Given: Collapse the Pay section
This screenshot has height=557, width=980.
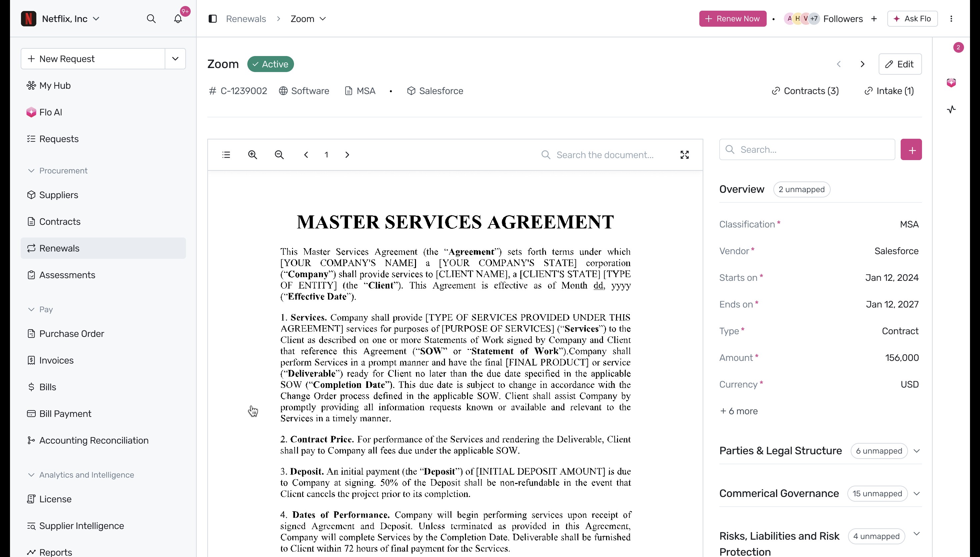Looking at the screenshot, I should pyautogui.click(x=31, y=310).
